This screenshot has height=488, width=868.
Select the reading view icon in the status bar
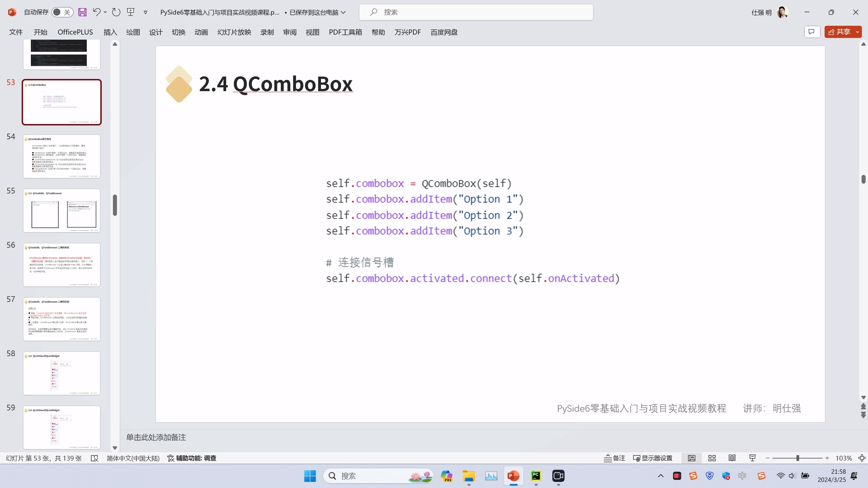pyautogui.click(x=732, y=458)
